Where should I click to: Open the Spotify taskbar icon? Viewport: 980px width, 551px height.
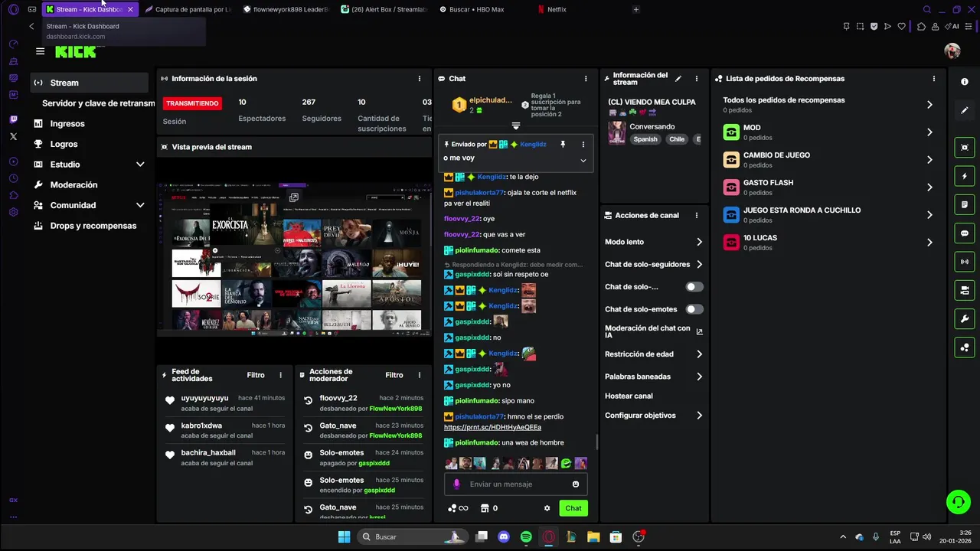526,537
